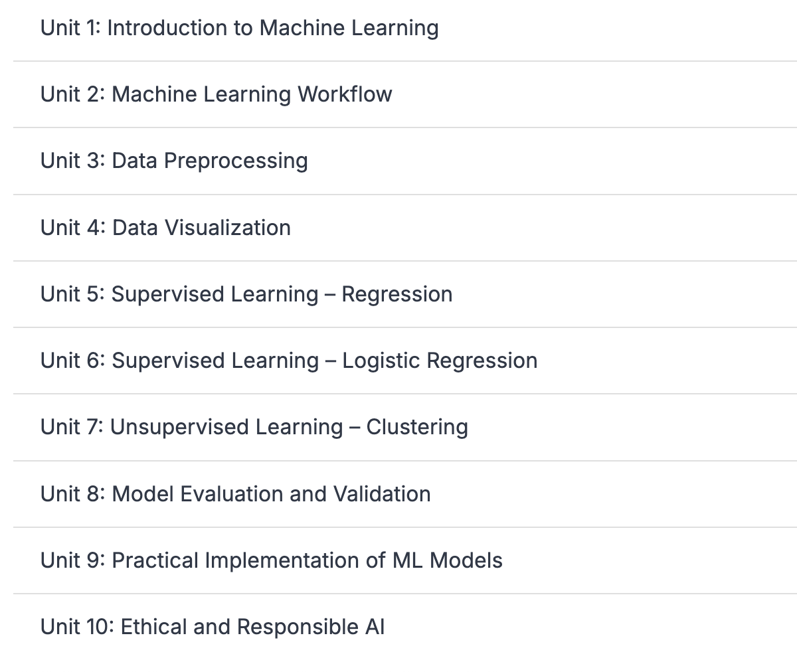Expand Unit 1: Introduction to Machine Learning
The image size is (797, 672).
click(239, 28)
